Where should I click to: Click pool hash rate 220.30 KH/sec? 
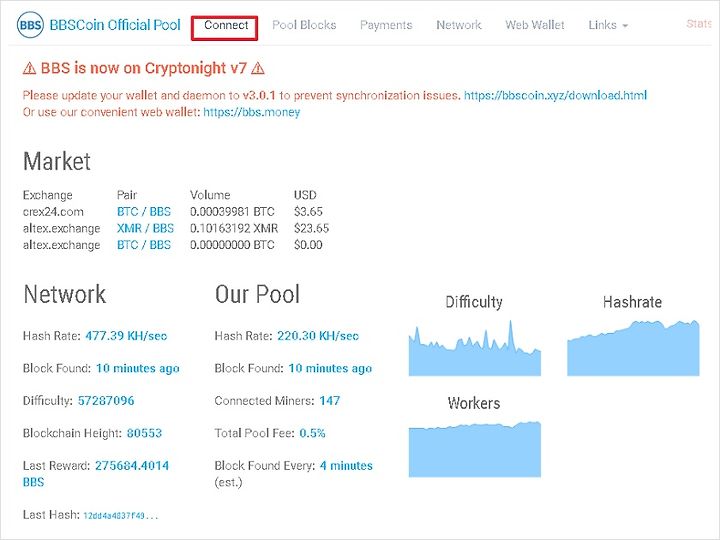point(318,336)
